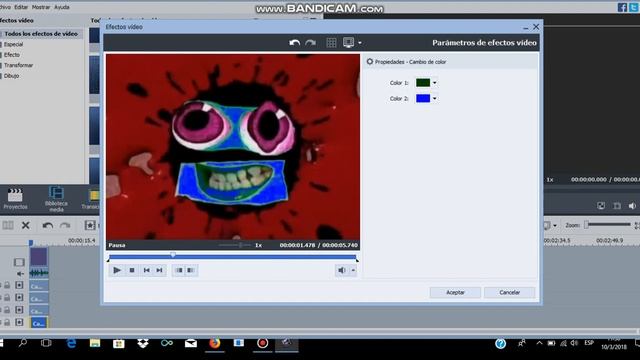This screenshot has width=640, height=360.
Task: Open the Editar menu
Action: pos(21,7)
